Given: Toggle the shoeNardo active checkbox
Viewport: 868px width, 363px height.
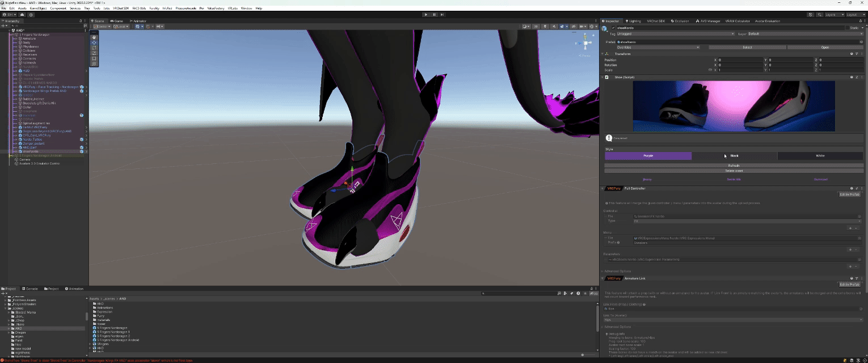Looking at the screenshot, I should [x=613, y=28].
